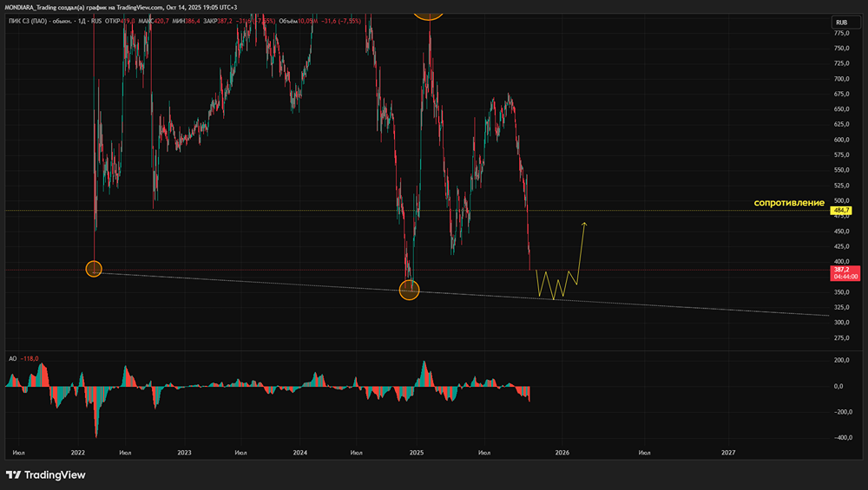The image size is (868, 490).
Task: Click the 425,0 price axis label
Action: point(841,246)
